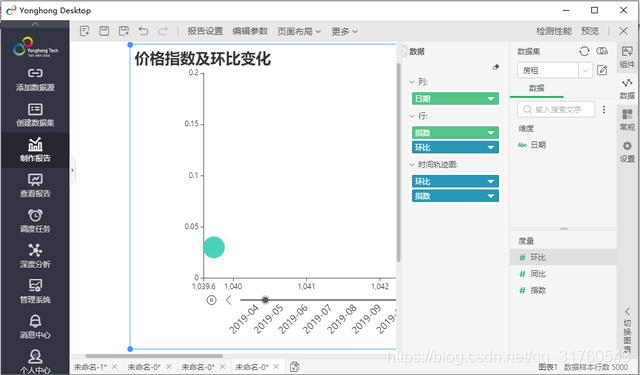This screenshot has width=640, height=375.
Task: Open 管理系统 in the sidebar
Action: click(x=35, y=291)
